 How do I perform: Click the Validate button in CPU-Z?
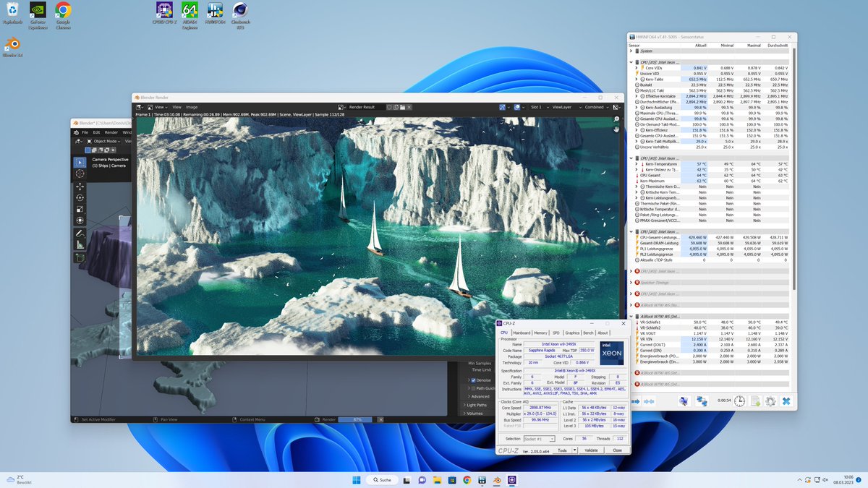591,450
